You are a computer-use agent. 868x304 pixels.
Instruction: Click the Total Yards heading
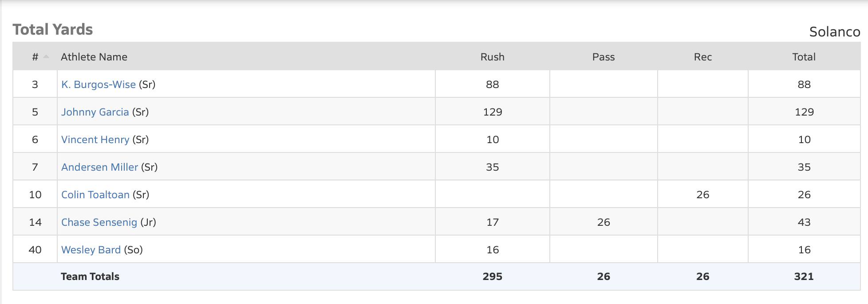coord(53,29)
